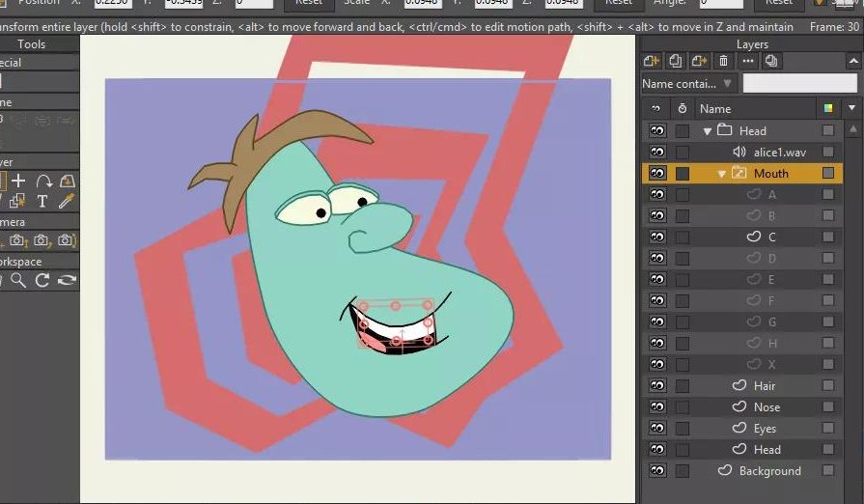864x504 pixels.
Task: Select the Layer Selector tool
Action: click(x=17, y=201)
